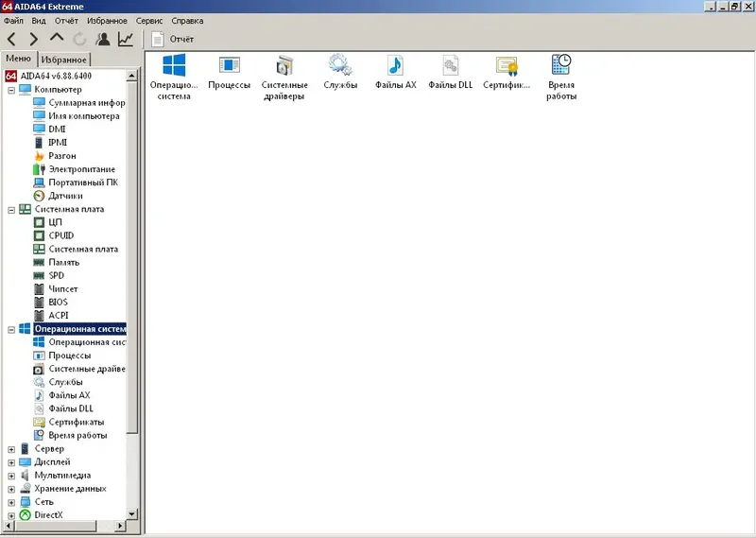
Task: Collapse the Компьютер tree node
Action: click(x=11, y=90)
